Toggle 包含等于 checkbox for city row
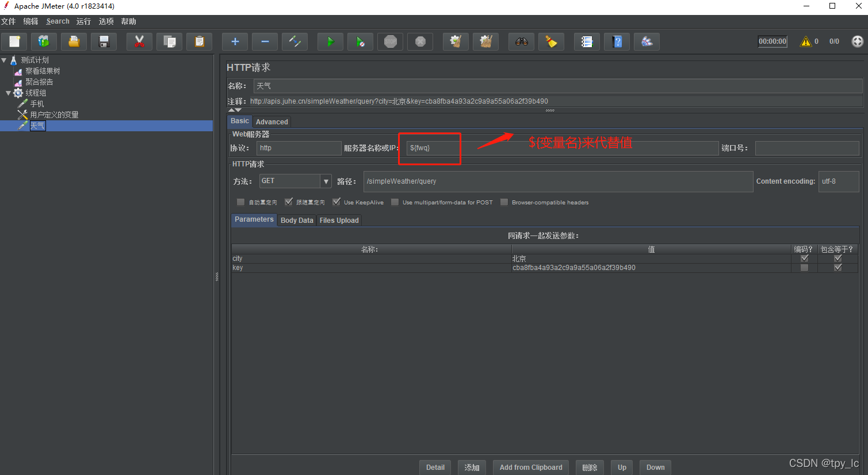The width and height of the screenshot is (868, 475). 838,259
